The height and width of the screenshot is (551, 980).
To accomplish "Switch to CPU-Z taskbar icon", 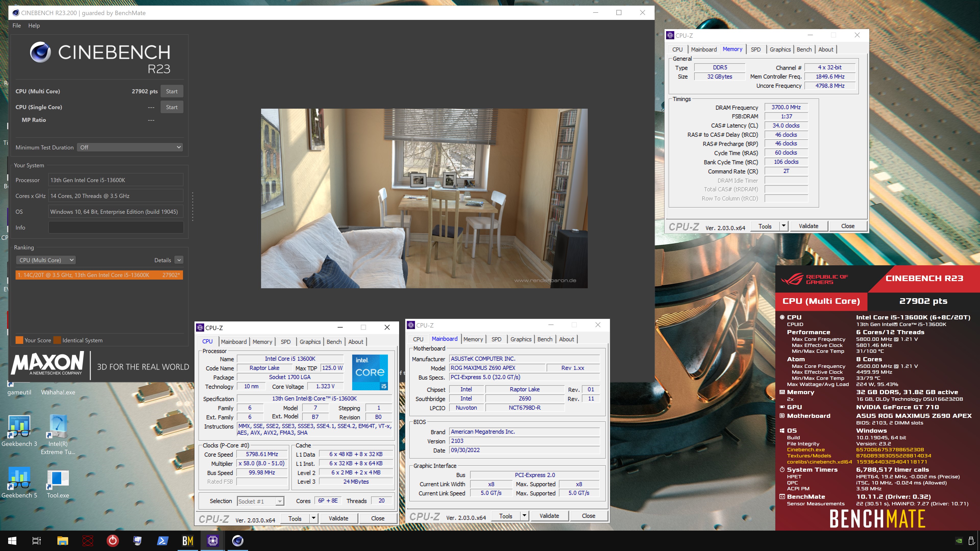I will [213, 540].
